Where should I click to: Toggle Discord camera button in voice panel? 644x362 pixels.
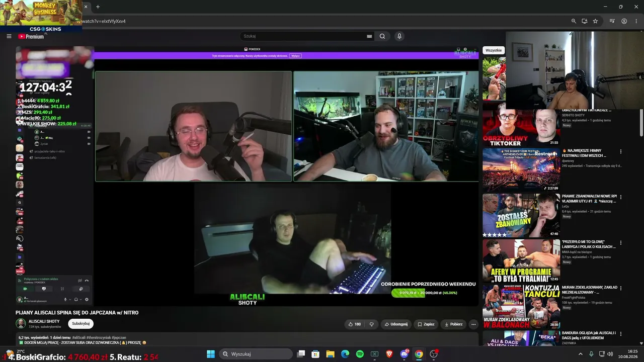pos(25,289)
